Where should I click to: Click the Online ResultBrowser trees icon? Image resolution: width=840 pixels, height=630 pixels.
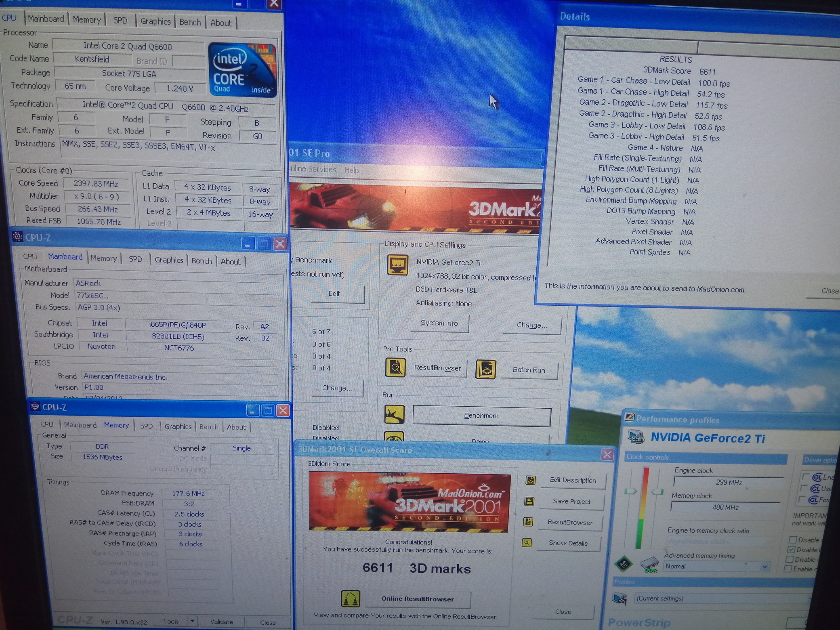pos(350,598)
